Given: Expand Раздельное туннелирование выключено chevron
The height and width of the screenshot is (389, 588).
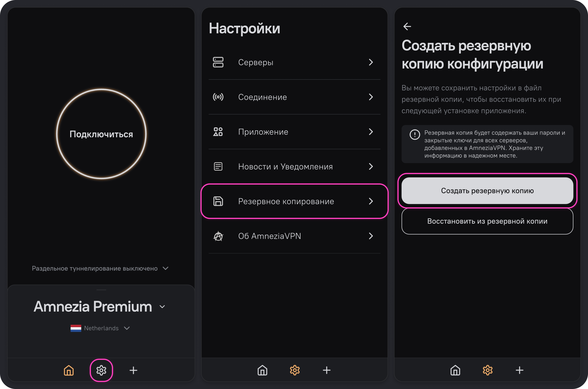Looking at the screenshot, I should pyautogui.click(x=165, y=268).
